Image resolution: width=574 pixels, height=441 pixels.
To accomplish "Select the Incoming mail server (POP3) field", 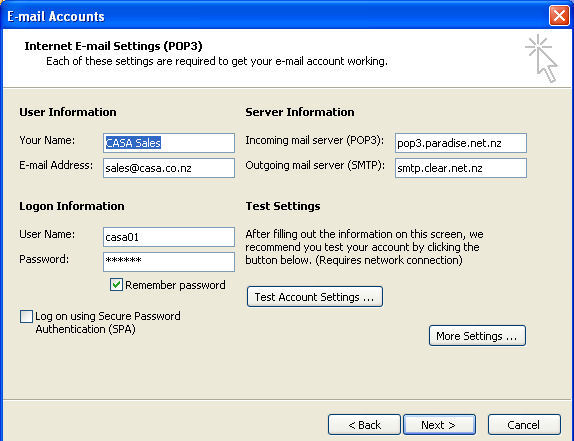I will (x=461, y=143).
